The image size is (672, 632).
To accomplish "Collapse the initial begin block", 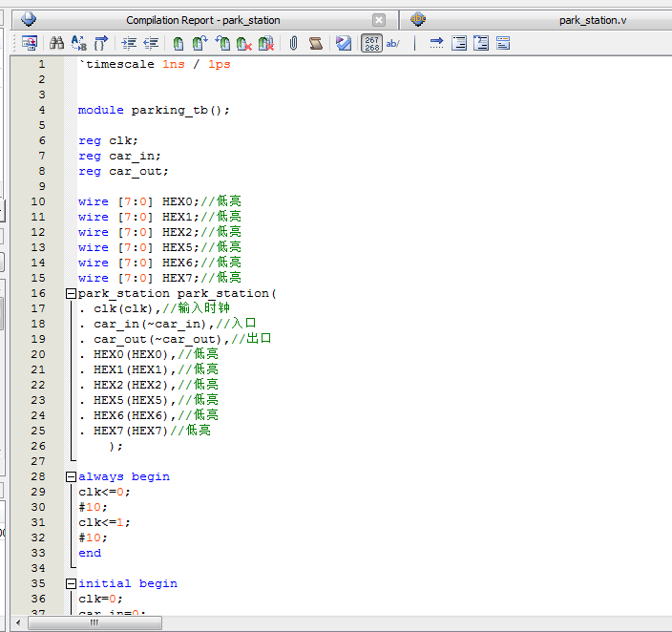I will coord(71,584).
